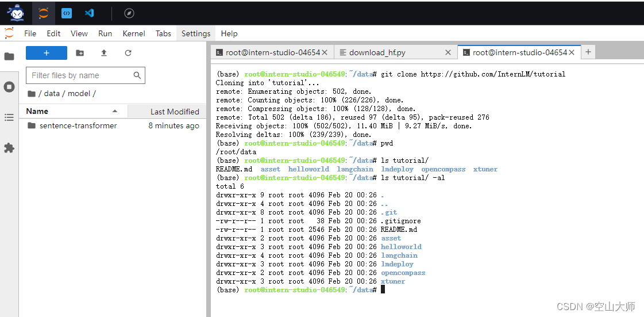Open the Run menu
This screenshot has width=644, height=317.
coord(105,34)
